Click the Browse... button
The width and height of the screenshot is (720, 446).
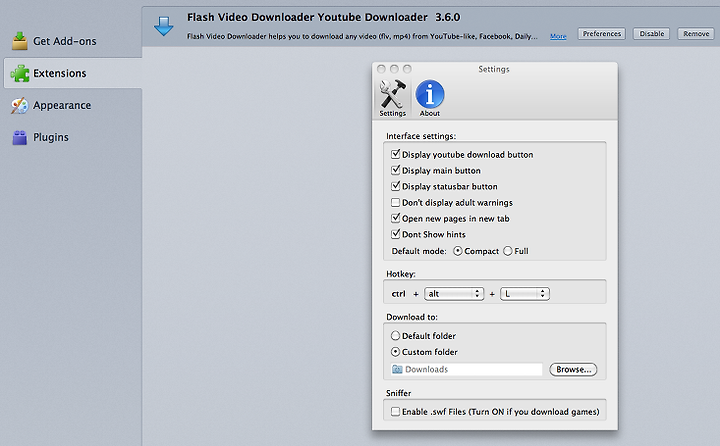[573, 369]
